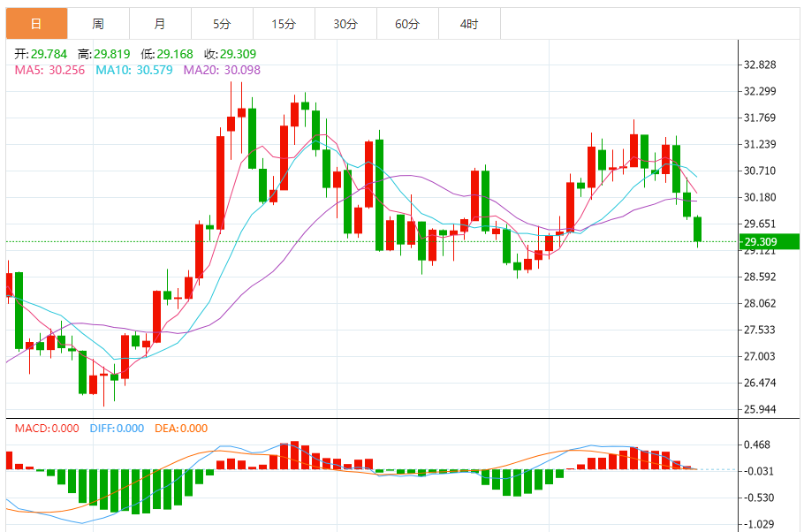Click the 26.474 price axis label
Image resolution: width=804 pixels, height=532 pixels.
tap(760, 383)
